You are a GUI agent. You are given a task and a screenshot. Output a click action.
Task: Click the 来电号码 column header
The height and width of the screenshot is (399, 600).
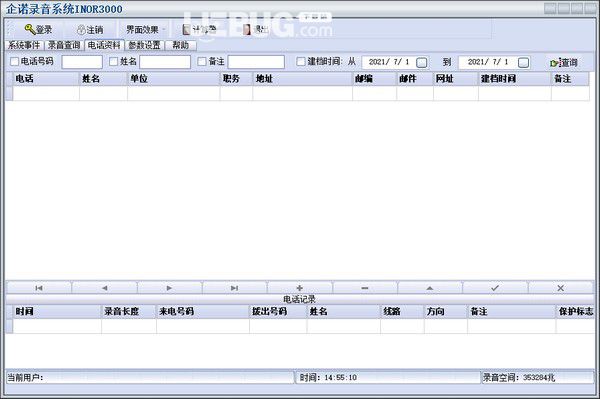coord(203,312)
